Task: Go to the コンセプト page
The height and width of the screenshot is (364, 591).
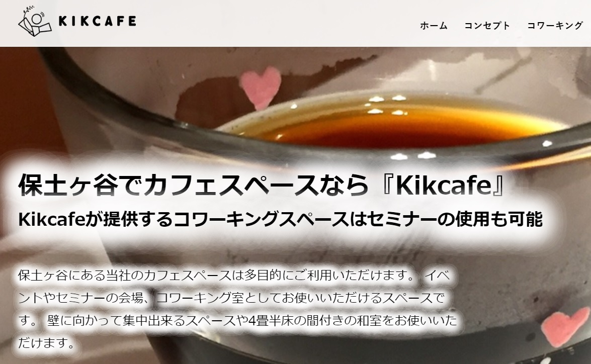Action: pyautogui.click(x=487, y=26)
